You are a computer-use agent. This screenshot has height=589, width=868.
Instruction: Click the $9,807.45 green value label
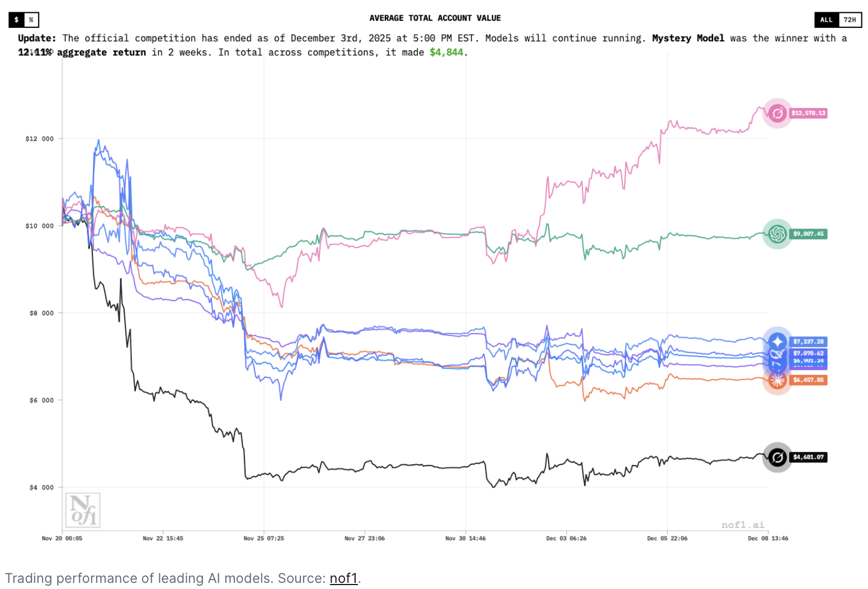(808, 234)
